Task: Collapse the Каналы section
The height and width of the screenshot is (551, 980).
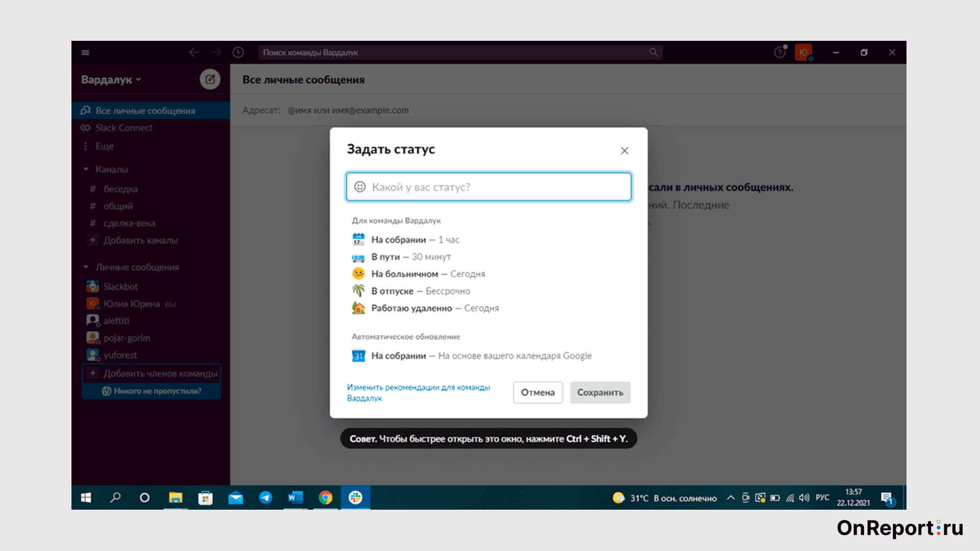Action: click(86, 169)
